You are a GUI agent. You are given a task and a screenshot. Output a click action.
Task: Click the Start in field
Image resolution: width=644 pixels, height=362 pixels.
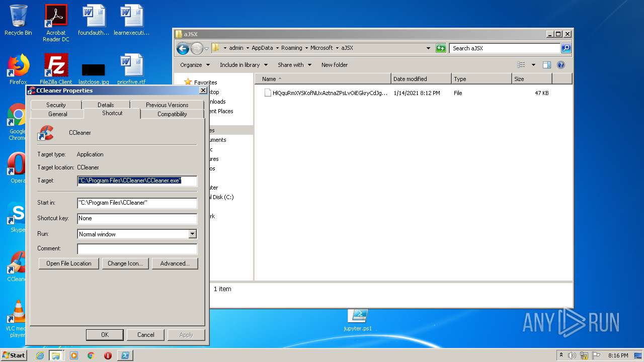click(x=137, y=203)
